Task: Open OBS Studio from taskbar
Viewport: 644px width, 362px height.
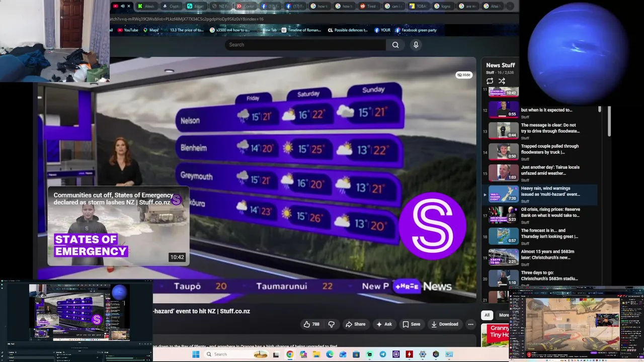Action: (436, 354)
